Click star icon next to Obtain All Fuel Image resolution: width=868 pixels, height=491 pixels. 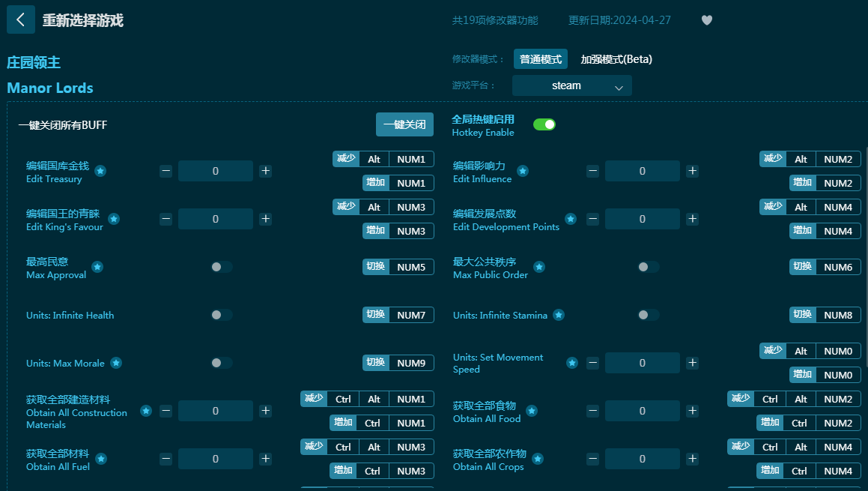[101, 459]
